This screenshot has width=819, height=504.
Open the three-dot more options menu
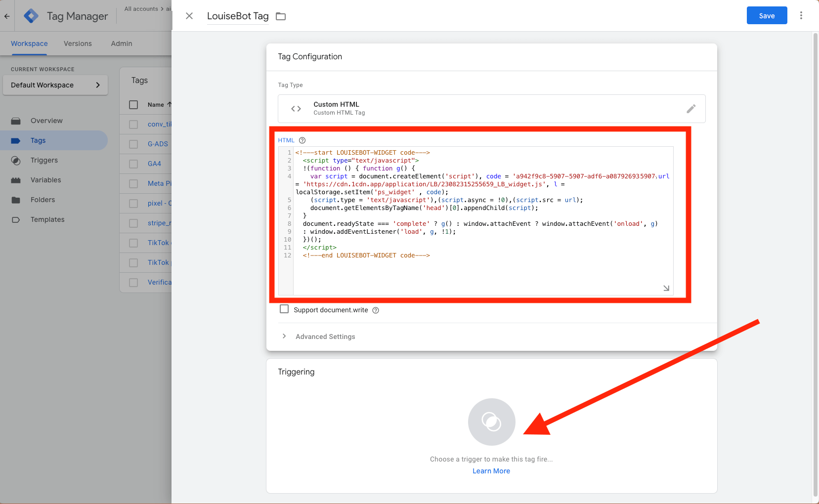point(801,16)
